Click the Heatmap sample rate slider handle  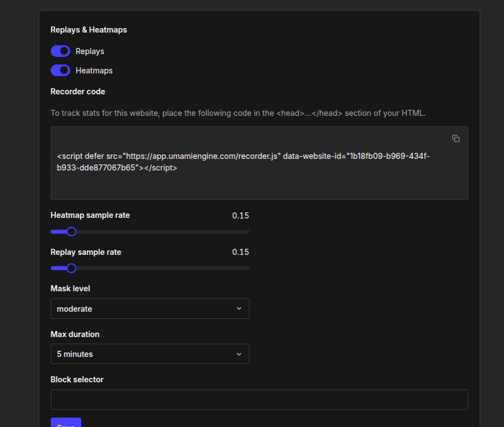click(71, 232)
